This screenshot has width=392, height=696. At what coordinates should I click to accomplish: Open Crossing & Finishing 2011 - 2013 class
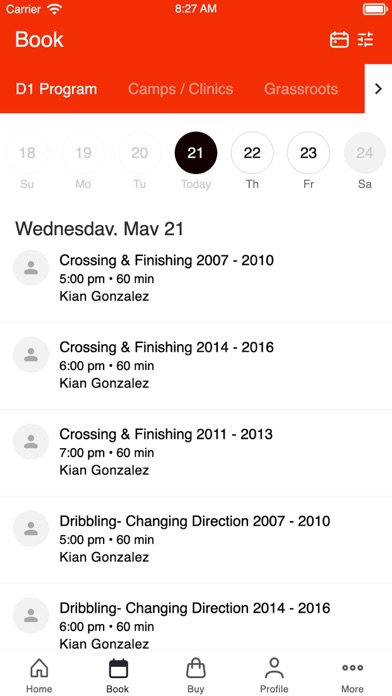[x=196, y=453]
